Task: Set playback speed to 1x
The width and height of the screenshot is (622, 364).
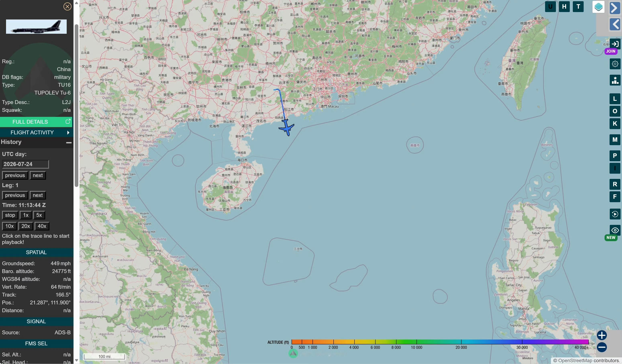Action: coord(26,215)
